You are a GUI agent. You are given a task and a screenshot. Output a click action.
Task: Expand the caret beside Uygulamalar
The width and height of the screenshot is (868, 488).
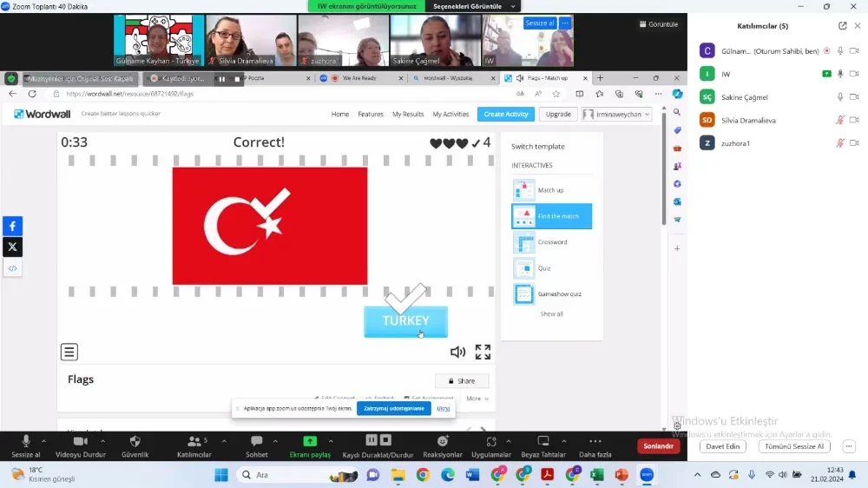coord(509,441)
